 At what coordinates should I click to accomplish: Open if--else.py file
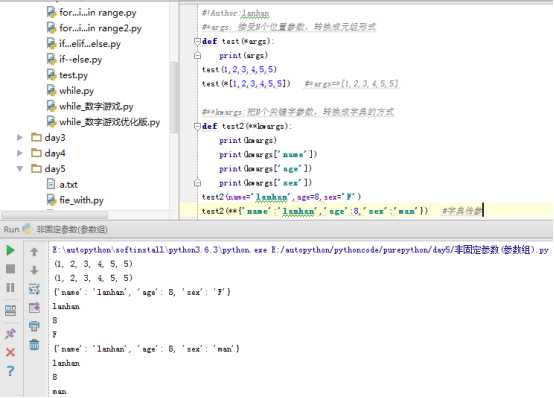[x=81, y=59]
